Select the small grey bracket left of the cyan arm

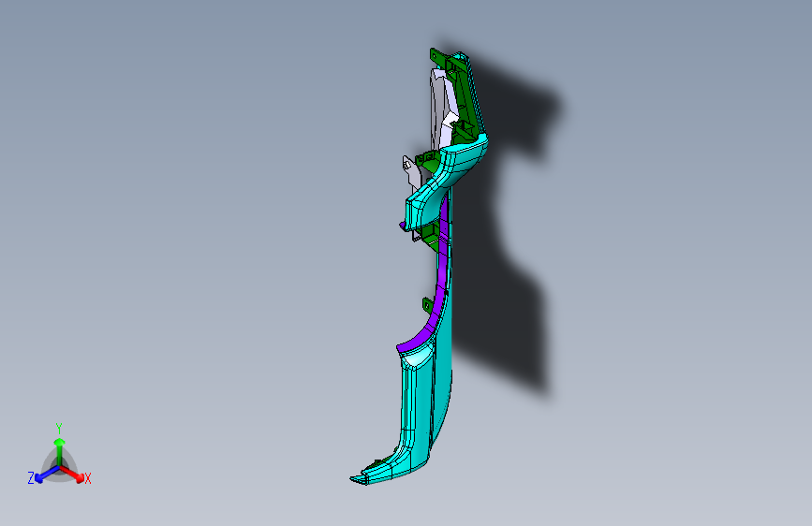point(412,172)
